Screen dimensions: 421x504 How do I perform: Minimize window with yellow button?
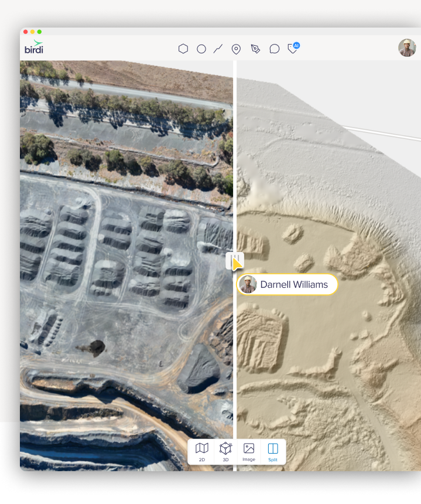point(32,32)
